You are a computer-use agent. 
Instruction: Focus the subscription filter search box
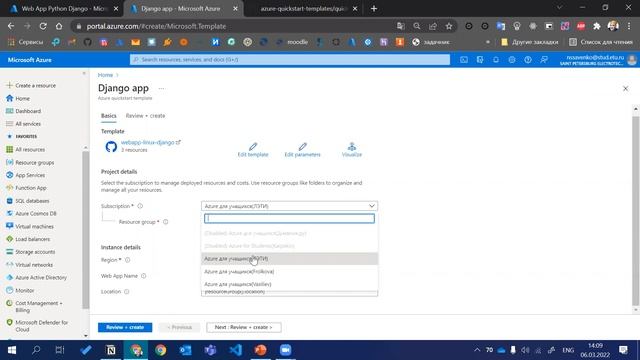tap(289, 218)
